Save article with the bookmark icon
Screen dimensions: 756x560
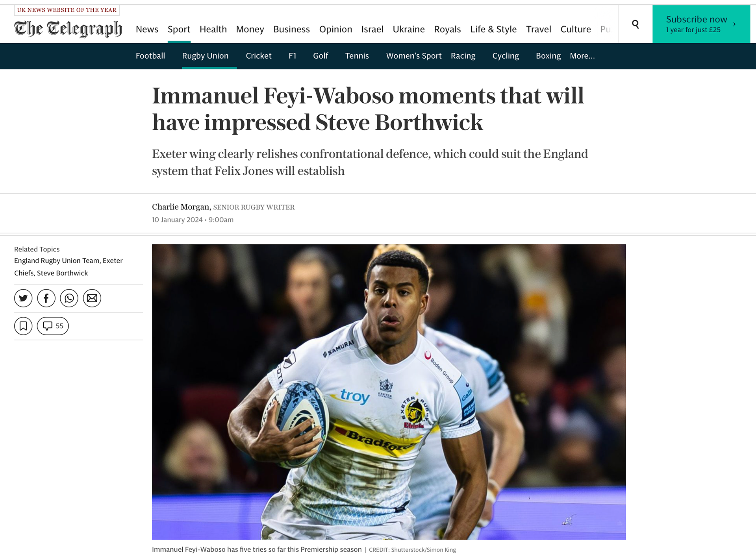[23, 326]
